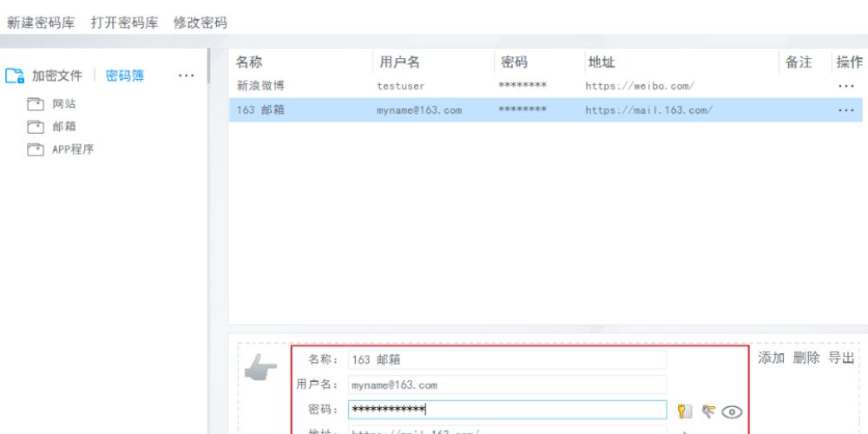Sort by the 地址 column header
This screenshot has height=434, width=868.
[602, 62]
